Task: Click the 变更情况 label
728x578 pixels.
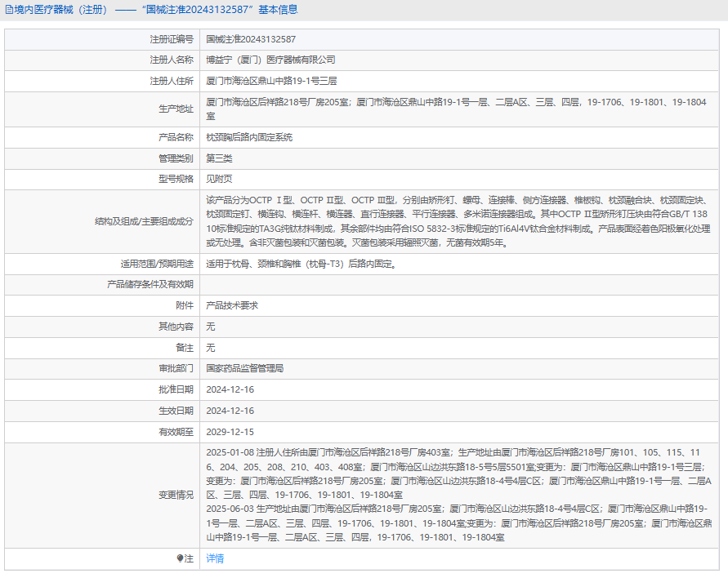Action: (x=176, y=495)
